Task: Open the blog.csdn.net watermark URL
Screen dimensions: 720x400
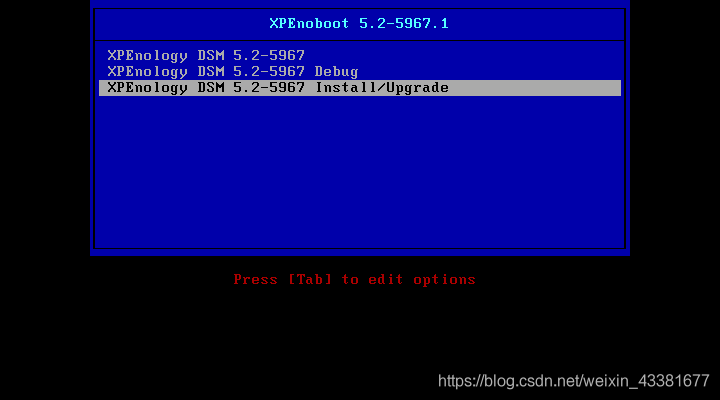Action: click(x=574, y=381)
